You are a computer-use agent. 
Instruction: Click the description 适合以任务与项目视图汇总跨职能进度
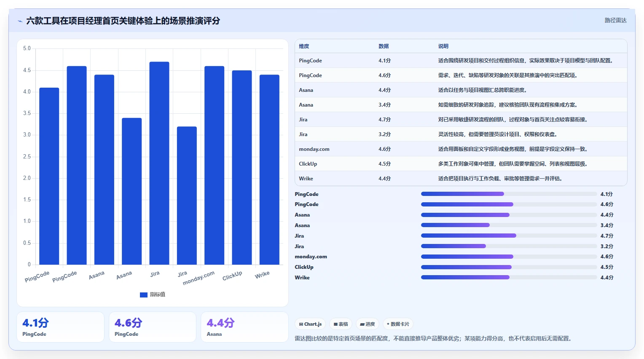[482, 90]
